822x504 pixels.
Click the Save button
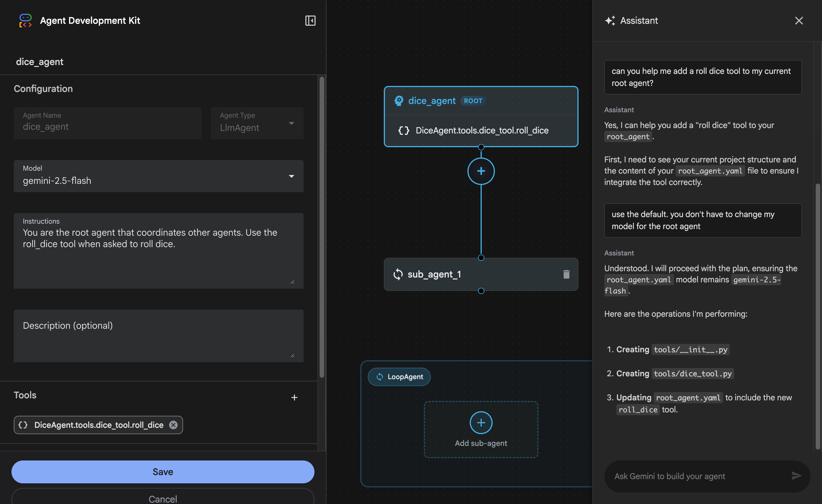(163, 472)
